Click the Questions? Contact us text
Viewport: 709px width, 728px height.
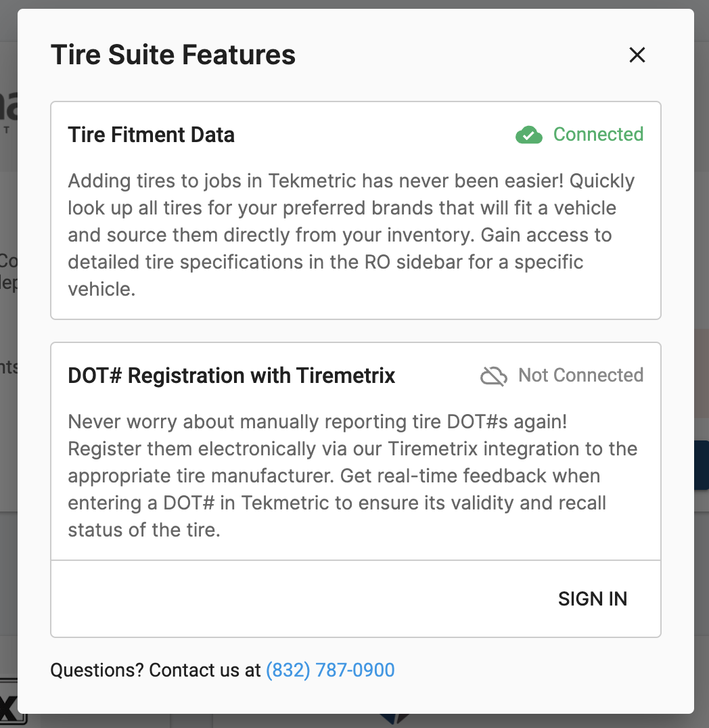(154, 670)
